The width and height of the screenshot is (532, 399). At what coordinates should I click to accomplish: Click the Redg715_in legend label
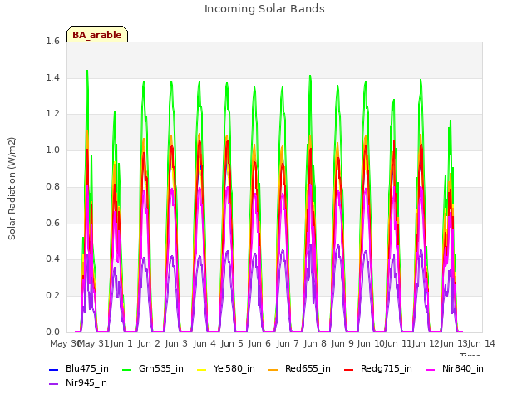387,368
